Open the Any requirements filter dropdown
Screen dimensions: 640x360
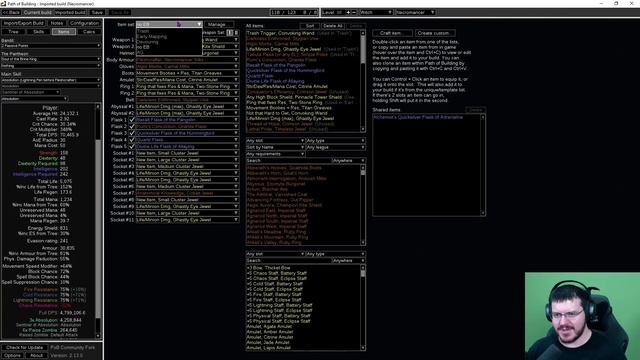pos(275,154)
